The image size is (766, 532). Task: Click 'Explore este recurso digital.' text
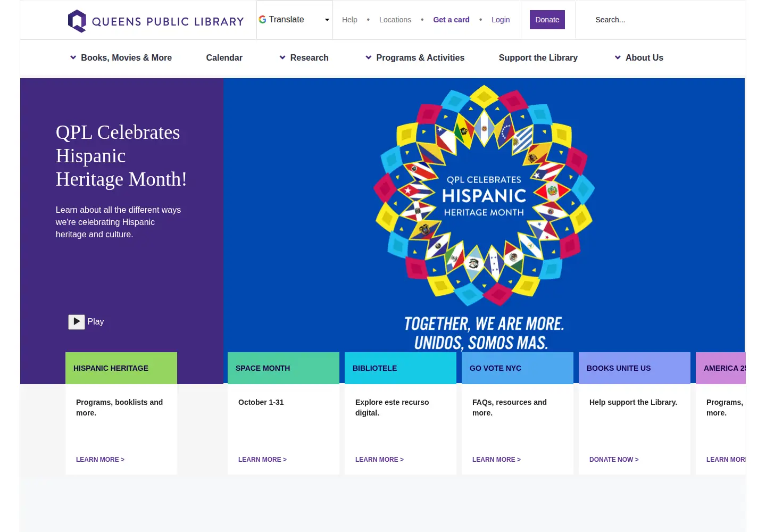click(x=392, y=408)
